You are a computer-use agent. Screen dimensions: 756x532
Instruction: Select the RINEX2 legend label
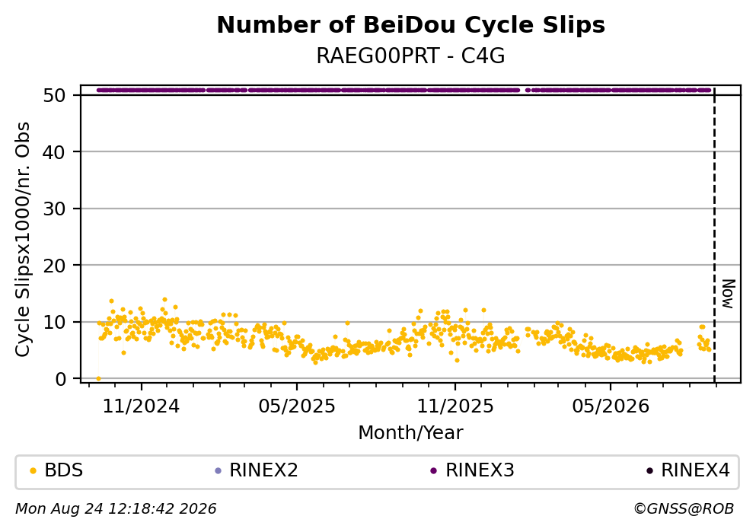click(263, 470)
